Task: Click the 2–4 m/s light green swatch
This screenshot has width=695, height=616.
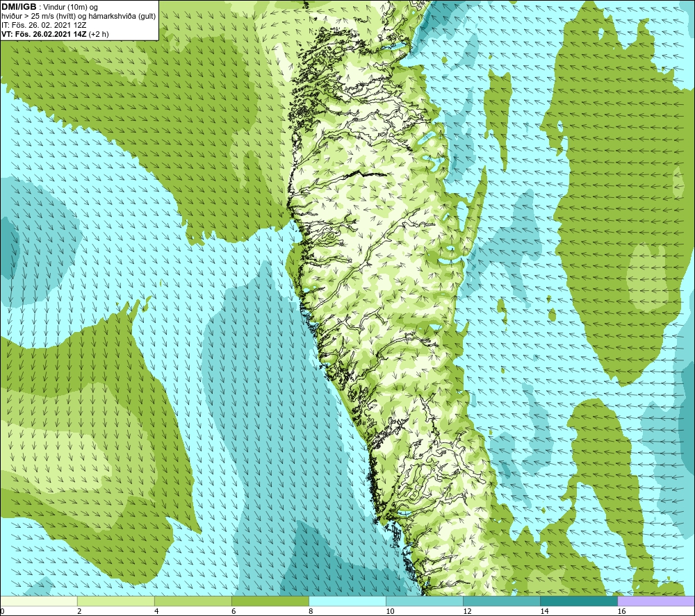Action: coord(115,601)
